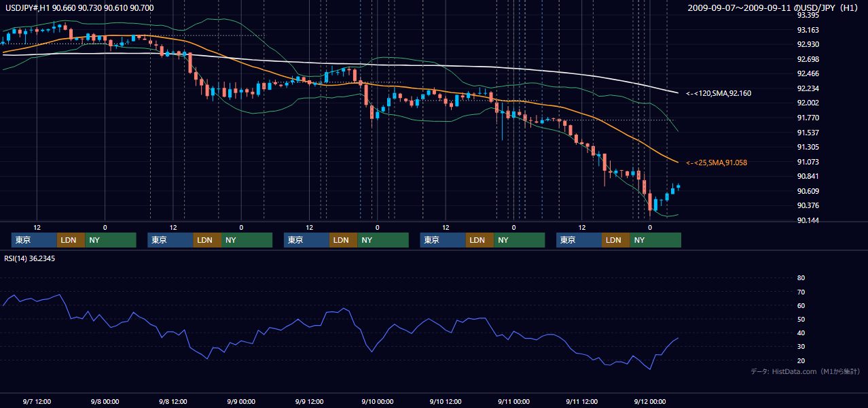The height and width of the screenshot is (408, 868).
Task: Select the NY session block for 9/11
Action: (655, 240)
